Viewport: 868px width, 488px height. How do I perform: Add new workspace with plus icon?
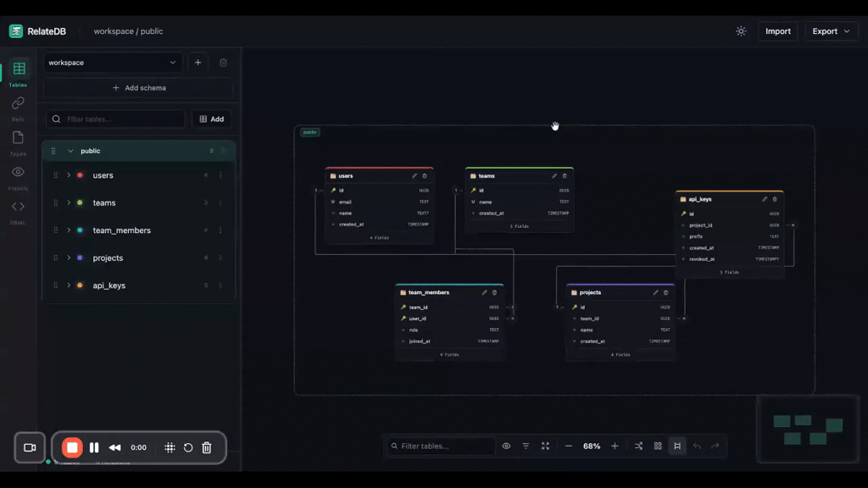pyautogui.click(x=198, y=63)
